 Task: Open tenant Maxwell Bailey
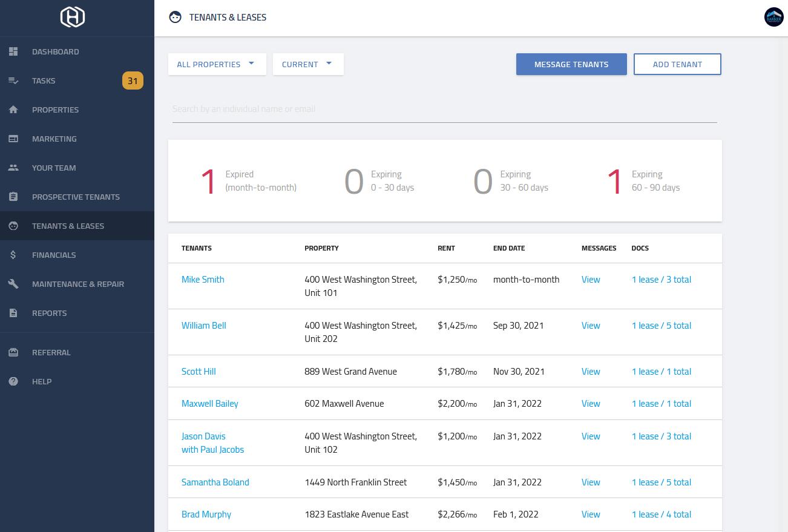point(210,404)
